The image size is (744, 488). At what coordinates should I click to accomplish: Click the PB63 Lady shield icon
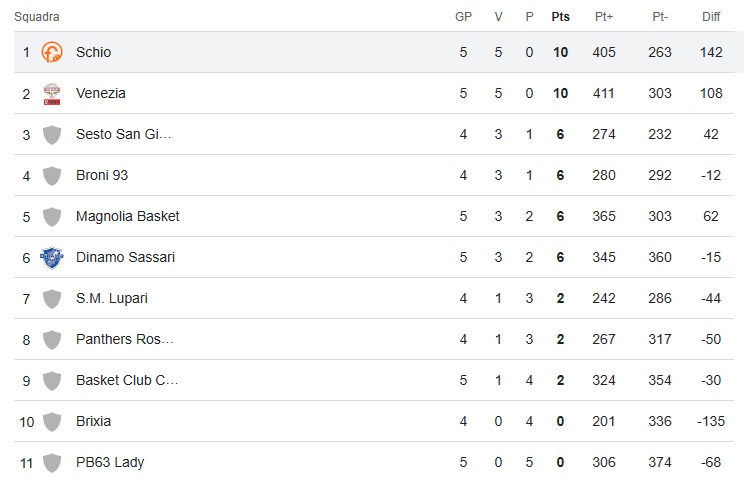(x=52, y=462)
